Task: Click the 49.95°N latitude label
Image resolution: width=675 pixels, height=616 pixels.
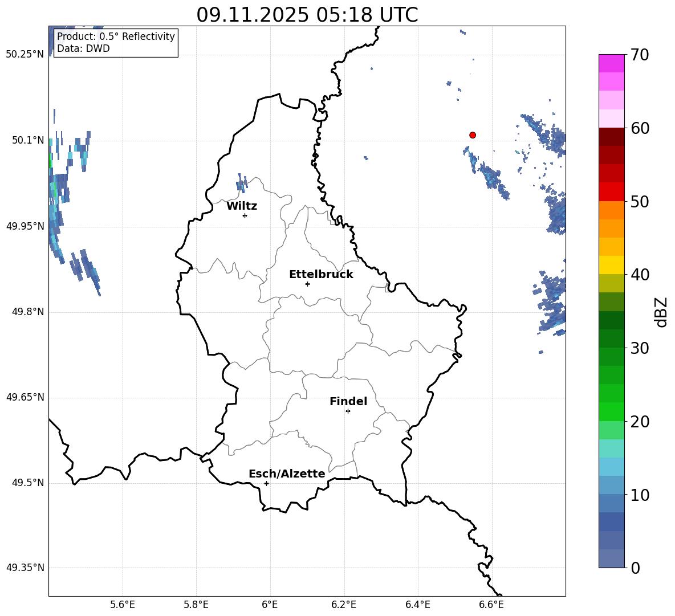Action: pos(25,226)
